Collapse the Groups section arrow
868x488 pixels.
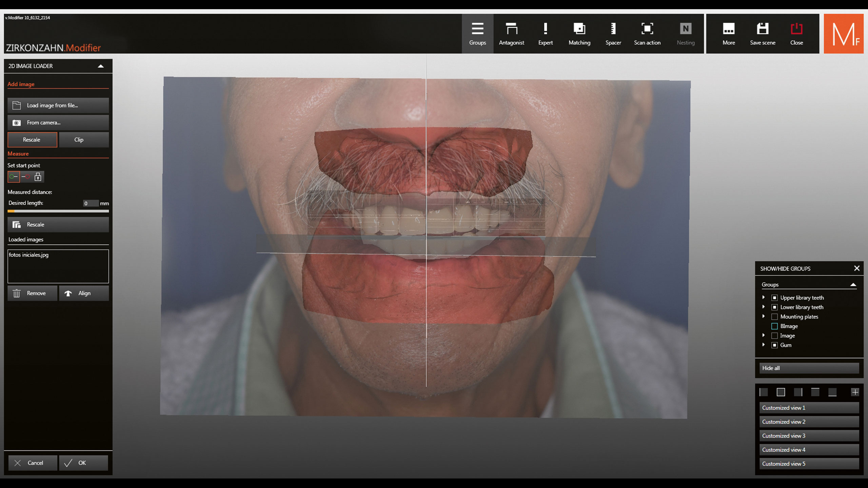point(853,285)
